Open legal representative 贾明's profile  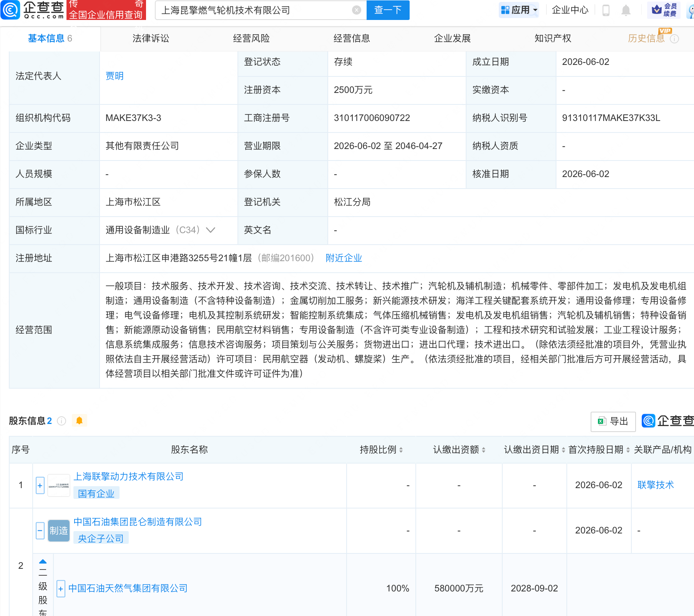115,76
